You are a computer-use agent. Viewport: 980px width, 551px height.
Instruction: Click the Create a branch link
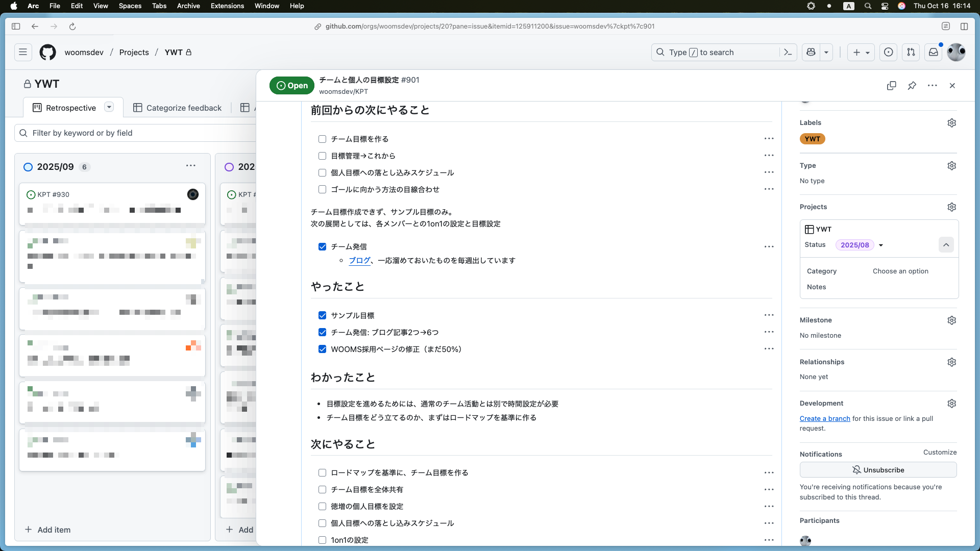824,418
